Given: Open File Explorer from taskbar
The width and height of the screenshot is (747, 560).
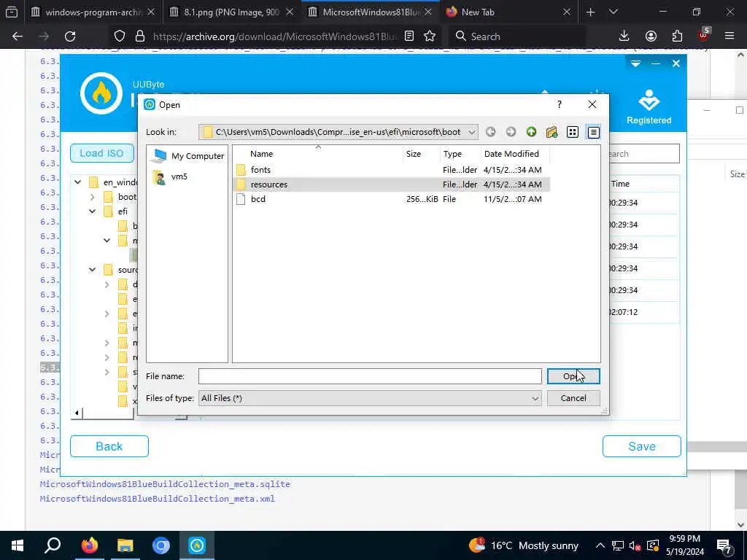Looking at the screenshot, I should click(x=125, y=545).
